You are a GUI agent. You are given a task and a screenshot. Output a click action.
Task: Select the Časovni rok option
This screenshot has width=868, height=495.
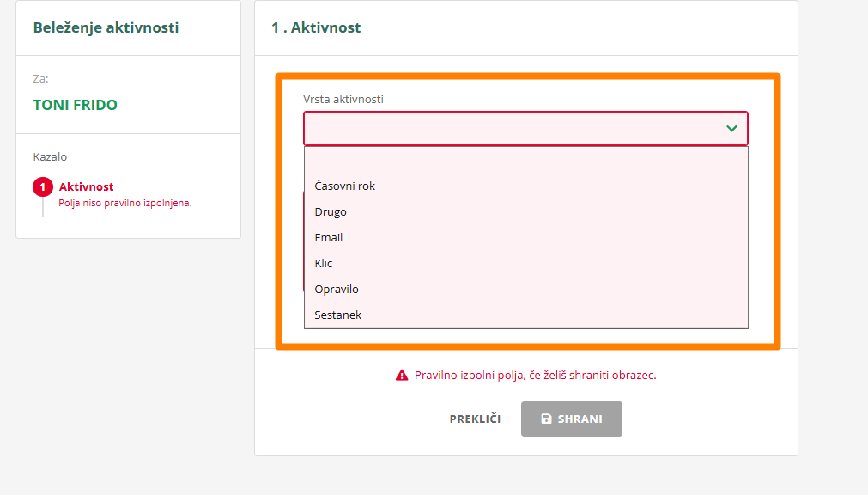345,186
